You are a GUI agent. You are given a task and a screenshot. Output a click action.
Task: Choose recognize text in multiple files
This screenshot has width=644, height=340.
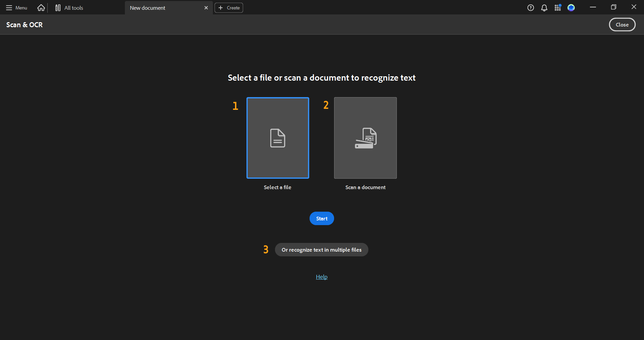click(321, 250)
